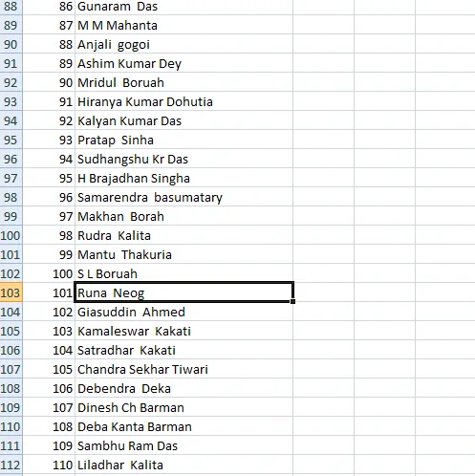Screen dimensions: 475x476
Task: Click the empty cell right of Runa Neog
Action: (x=323, y=292)
